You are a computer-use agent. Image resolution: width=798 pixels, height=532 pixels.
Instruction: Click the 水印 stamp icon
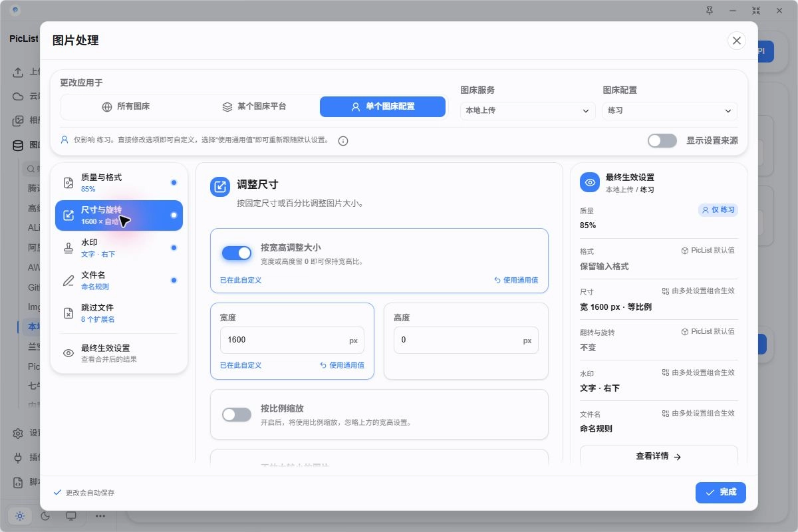coord(68,248)
